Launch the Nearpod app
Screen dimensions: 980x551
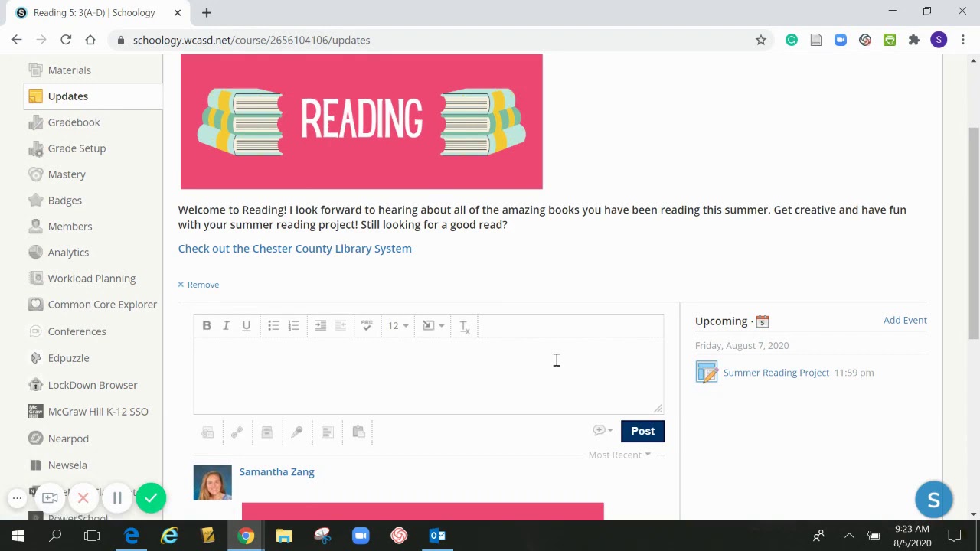pyautogui.click(x=68, y=439)
